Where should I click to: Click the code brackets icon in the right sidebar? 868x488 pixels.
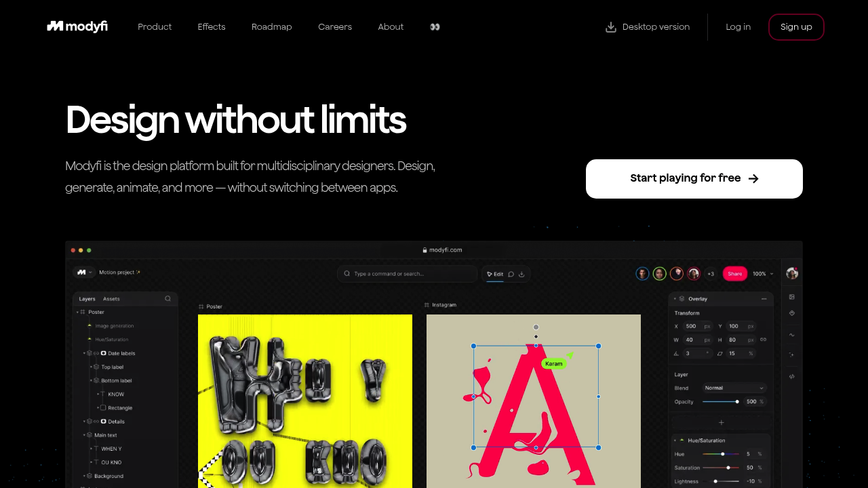792,376
